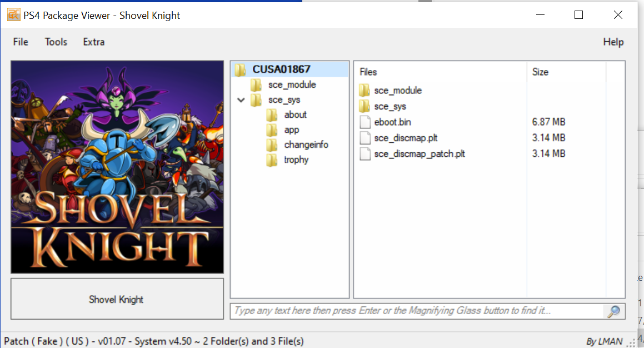Click the sce_discmap.plt file icon
The width and height of the screenshot is (644, 348).
[x=365, y=138]
